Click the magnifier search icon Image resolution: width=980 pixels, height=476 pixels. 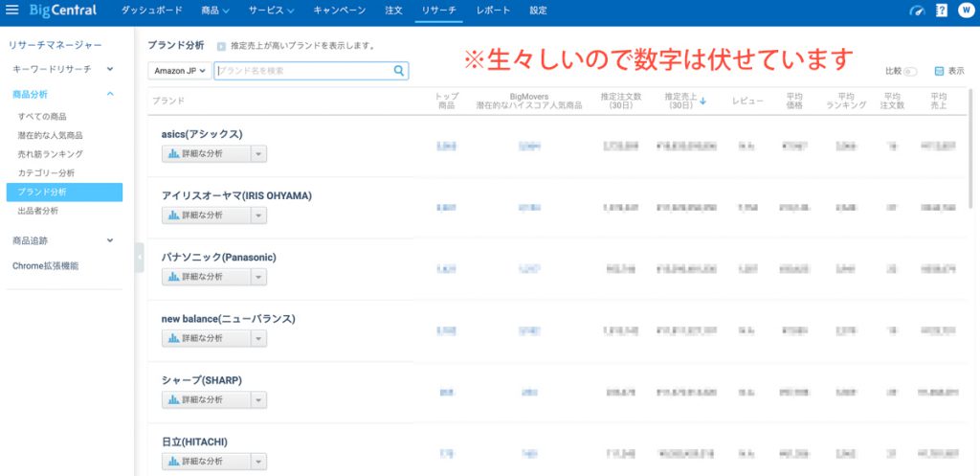pyautogui.click(x=399, y=71)
